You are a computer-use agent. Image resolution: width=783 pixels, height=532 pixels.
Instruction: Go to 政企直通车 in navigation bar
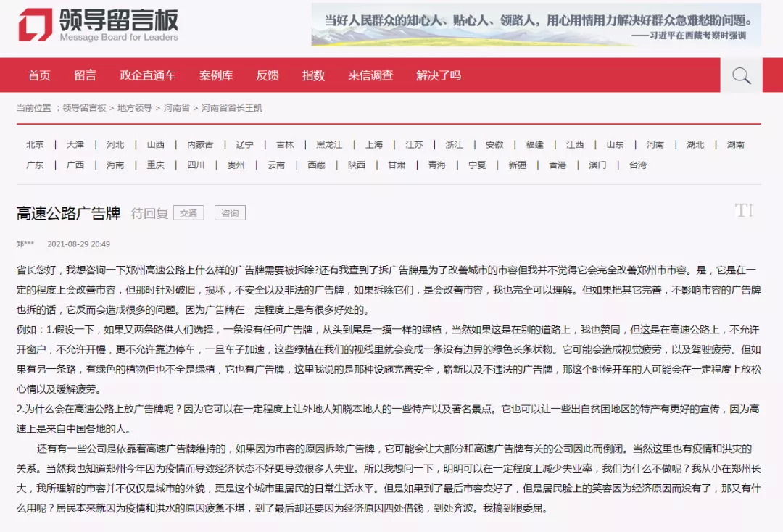[148, 75]
